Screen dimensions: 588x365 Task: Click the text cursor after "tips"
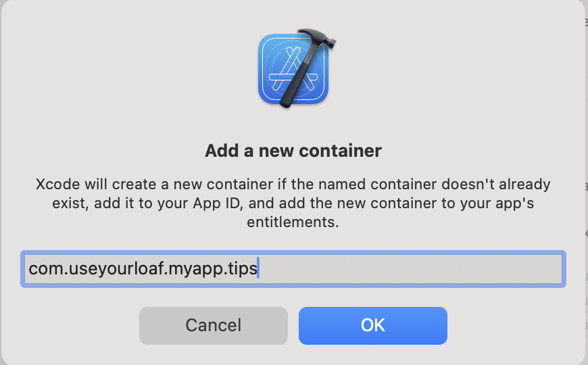point(258,268)
